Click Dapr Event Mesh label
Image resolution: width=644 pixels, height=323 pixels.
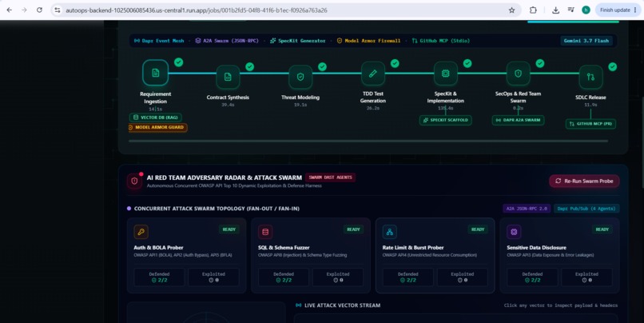point(159,41)
